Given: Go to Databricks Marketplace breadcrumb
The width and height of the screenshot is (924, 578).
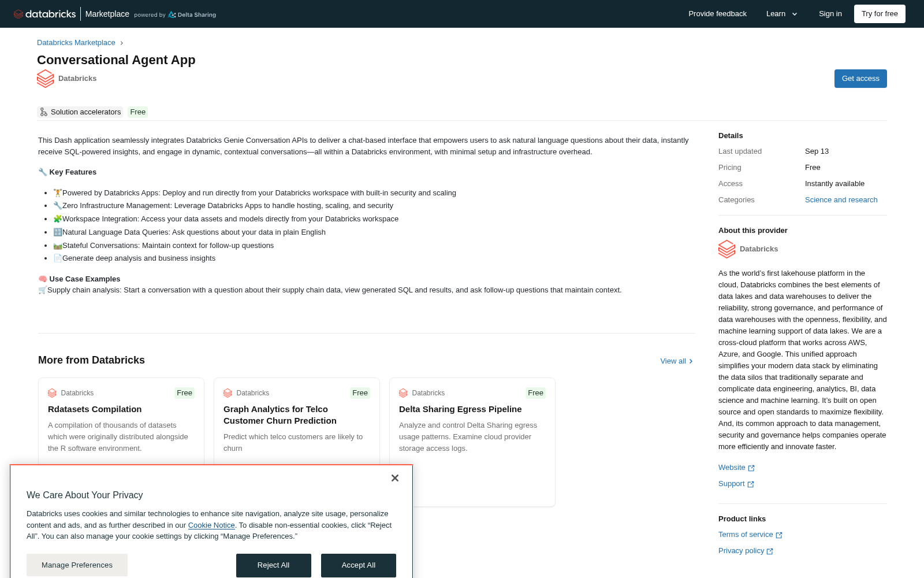Looking at the screenshot, I should pos(76,43).
